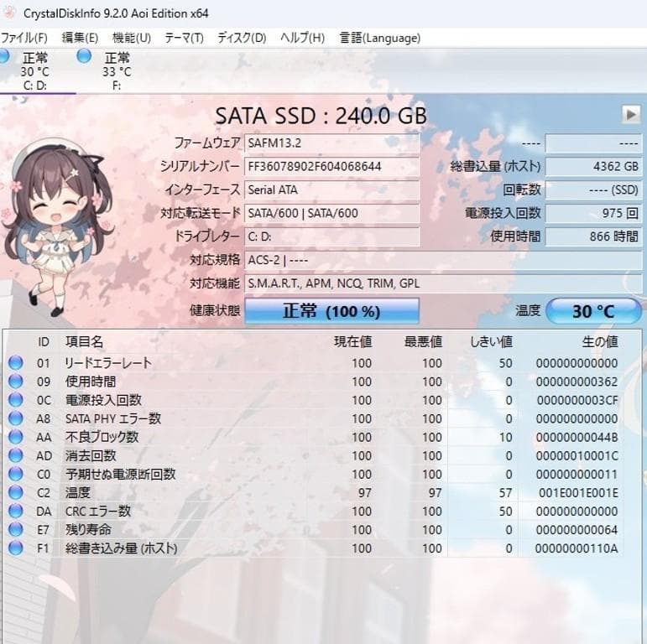Select the 消去回数 row name
The image size is (647, 644).
[x=91, y=455]
